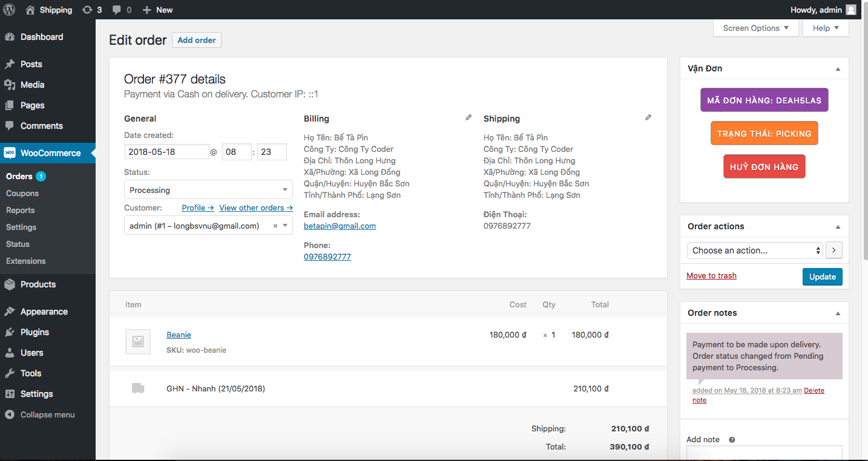868x461 pixels.
Task: Collapse the Order actions panel
Action: (x=838, y=227)
